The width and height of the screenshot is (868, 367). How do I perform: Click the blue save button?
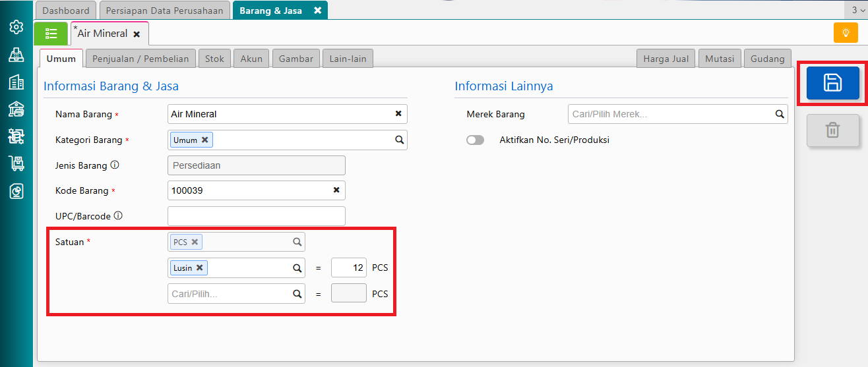[833, 83]
